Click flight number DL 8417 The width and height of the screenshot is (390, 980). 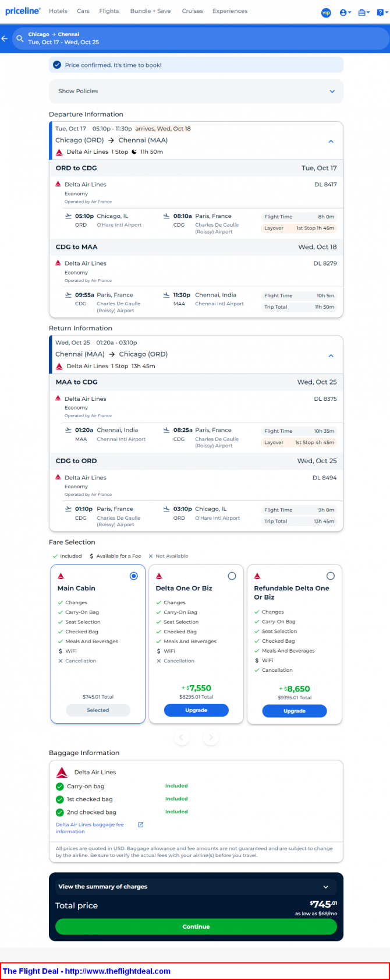pos(325,184)
